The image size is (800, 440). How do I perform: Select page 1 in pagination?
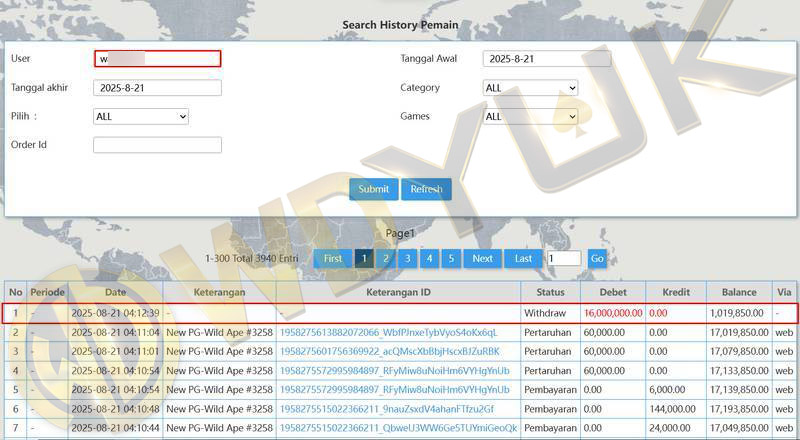(364, 258)
